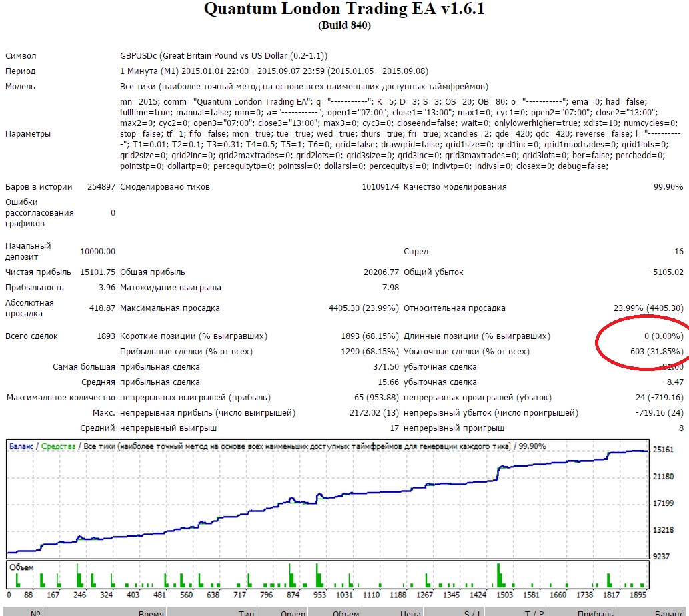Click the average consecutive wins value 17
Screen dimensions: 689x616
[x=394, y=428]
